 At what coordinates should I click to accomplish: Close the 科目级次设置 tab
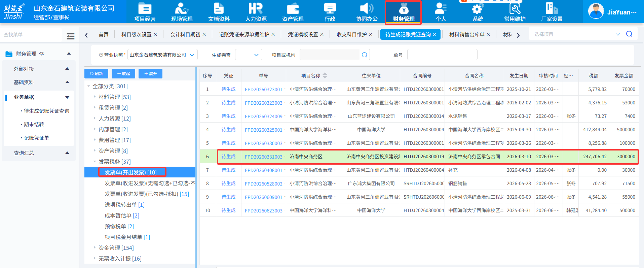155,34
